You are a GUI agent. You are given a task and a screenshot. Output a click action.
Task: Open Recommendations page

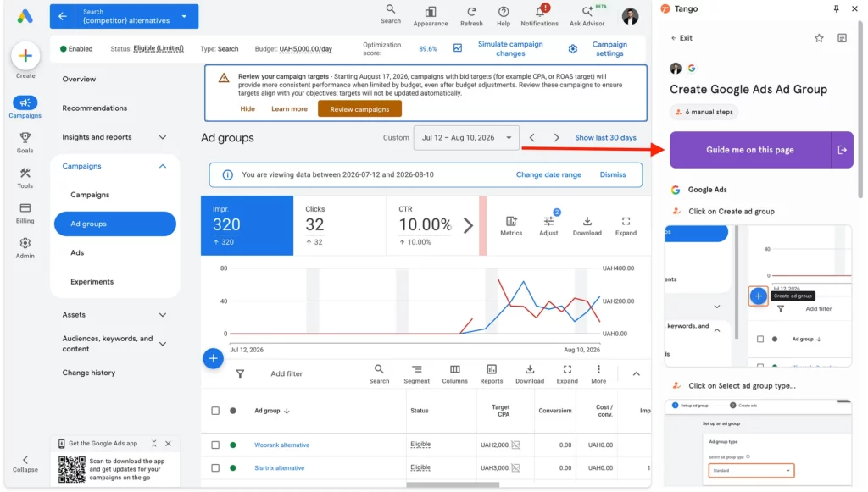pos(95,108)
